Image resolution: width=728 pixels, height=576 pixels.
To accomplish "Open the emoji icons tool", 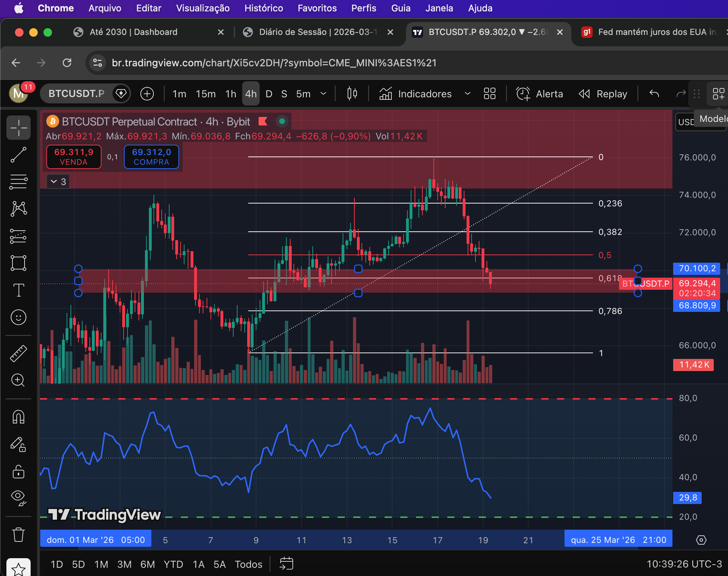I will (19, 317).
